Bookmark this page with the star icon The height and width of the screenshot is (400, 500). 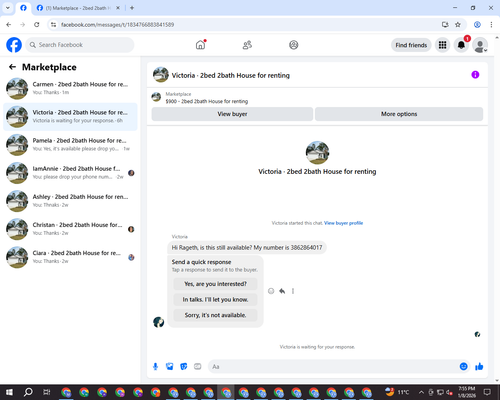pyautogui.click(x=458, y=25)
